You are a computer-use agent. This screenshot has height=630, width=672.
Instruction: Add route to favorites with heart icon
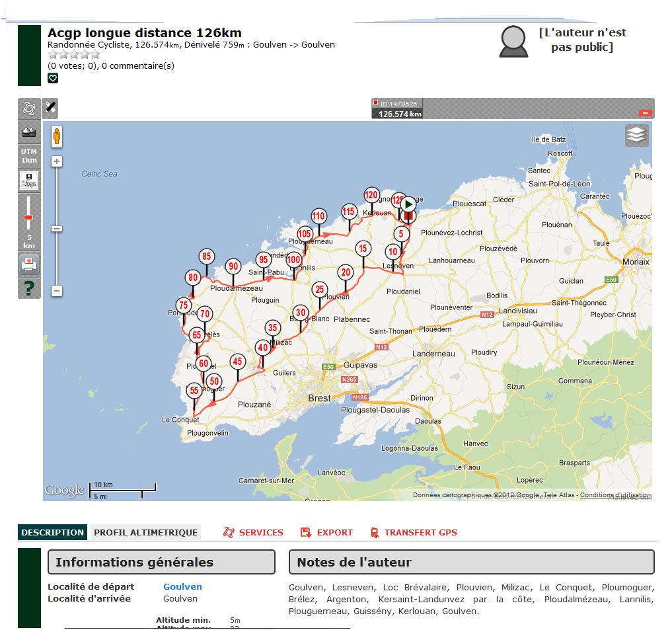53,78
